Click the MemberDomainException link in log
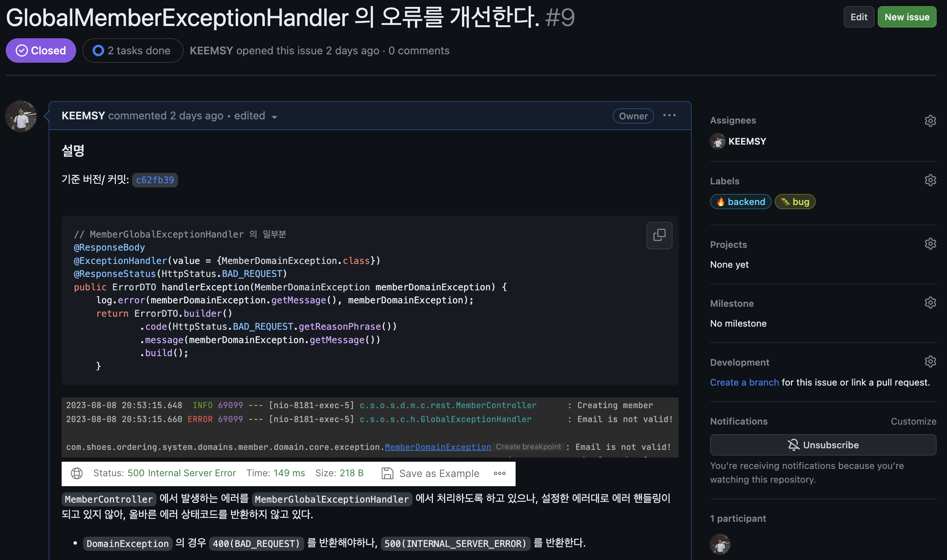The image size is (947, 560). (x=438, y=447)
